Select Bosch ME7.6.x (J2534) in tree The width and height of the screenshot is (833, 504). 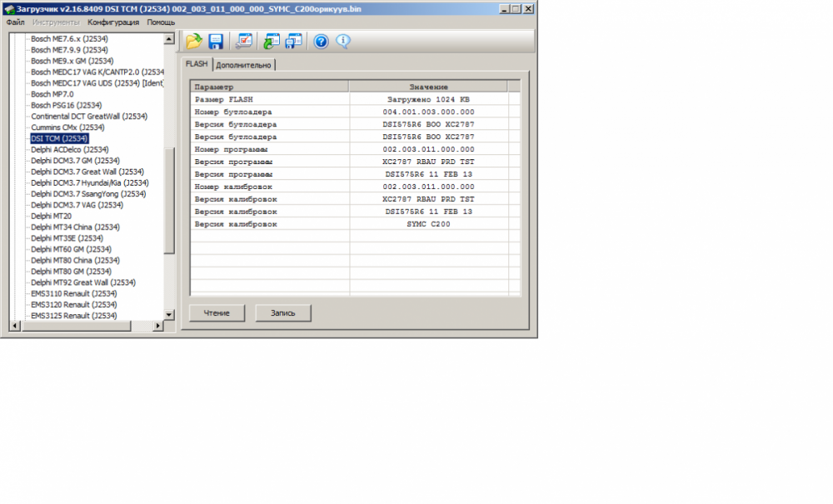[69, 39]
